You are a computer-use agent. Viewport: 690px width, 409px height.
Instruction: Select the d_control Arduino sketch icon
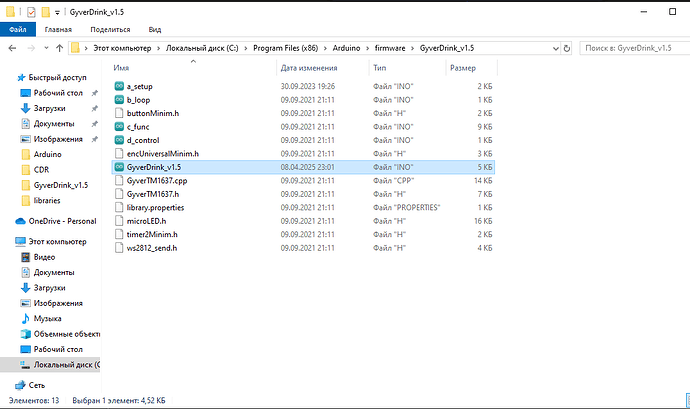[120, 140]
